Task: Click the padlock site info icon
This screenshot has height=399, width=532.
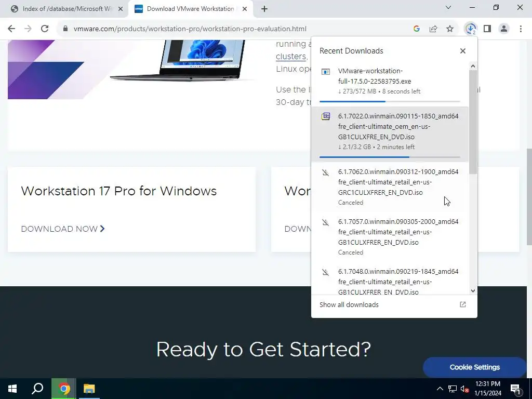Action: click(x=65, y=29)
